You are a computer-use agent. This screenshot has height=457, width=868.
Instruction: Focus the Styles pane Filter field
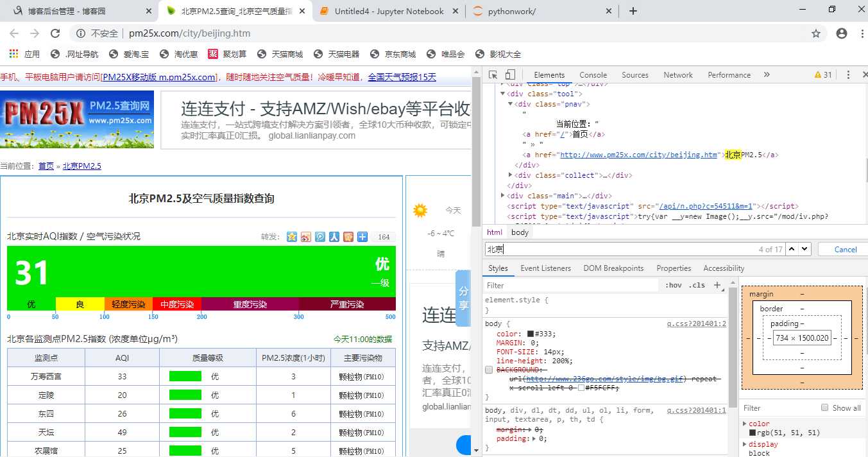coord(571,285)
